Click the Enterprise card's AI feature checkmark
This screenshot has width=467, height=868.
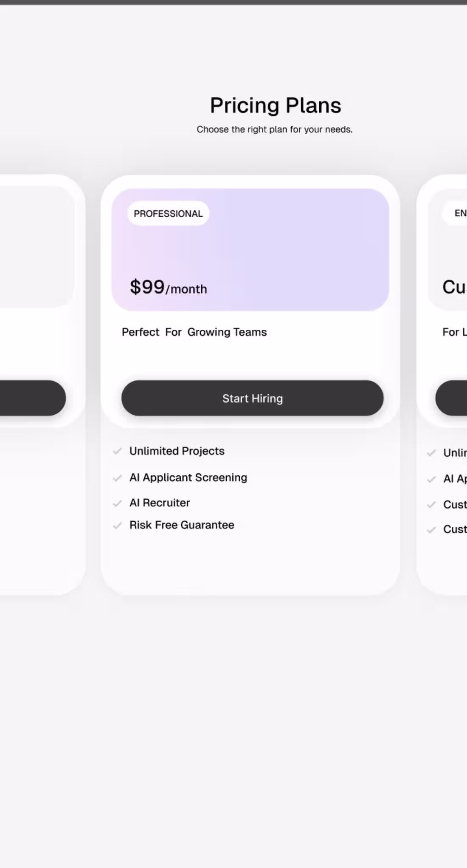pos(431,479)
